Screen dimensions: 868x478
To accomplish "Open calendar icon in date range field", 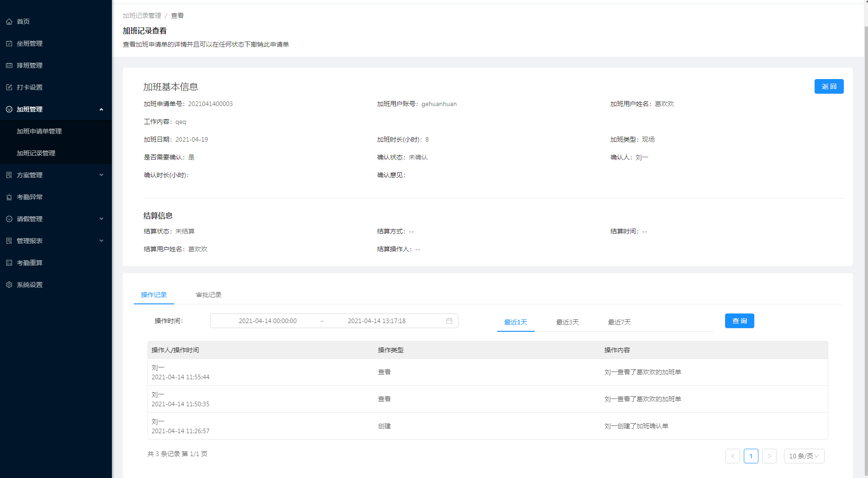I will 449,321.
